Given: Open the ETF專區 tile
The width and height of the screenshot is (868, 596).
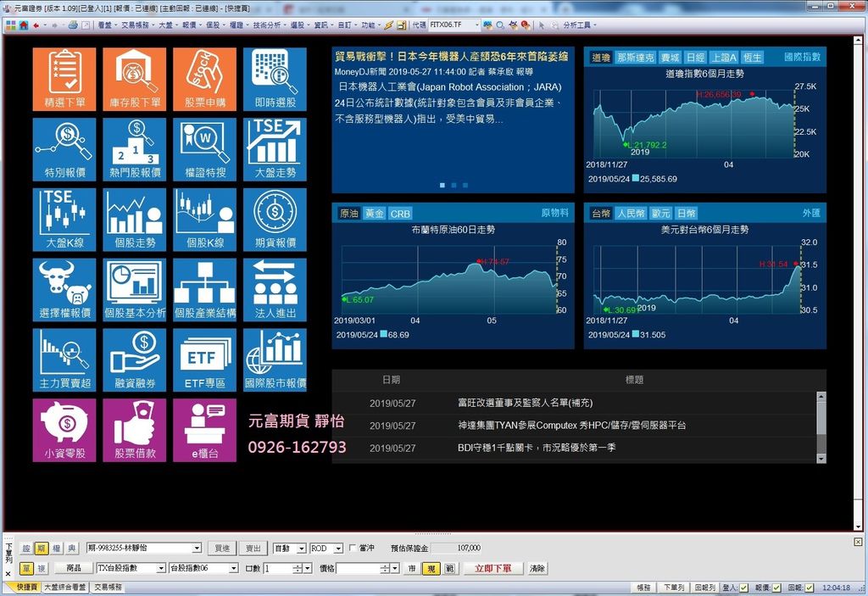Looking at the screenshot, I should click(x=205, y=360).
